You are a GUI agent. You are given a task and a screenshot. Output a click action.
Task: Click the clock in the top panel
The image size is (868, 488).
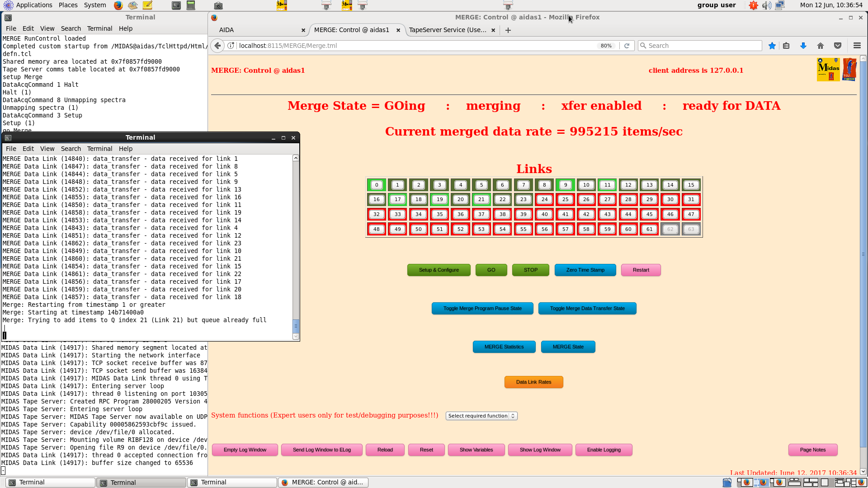coord(831,5)
